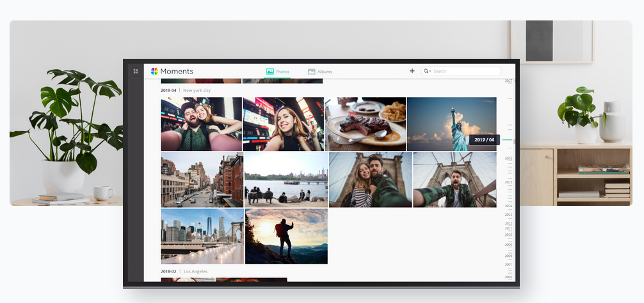Screen dimensions: 644x303
Task: Click the Photos tab picture icon
Action: [270, 72]
